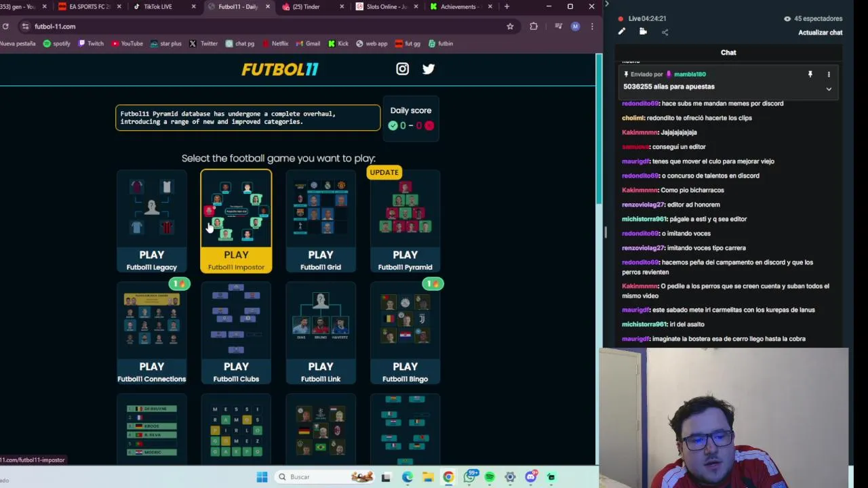Open WhatsApp from taskbar
Image resolution: width=868 pixels, height=488 pixels.
tap(469, 477)
